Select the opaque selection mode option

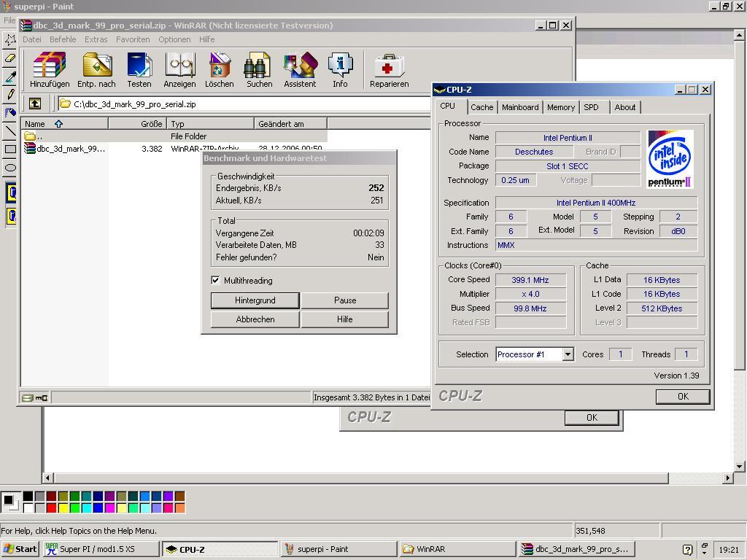click(12, 192)
